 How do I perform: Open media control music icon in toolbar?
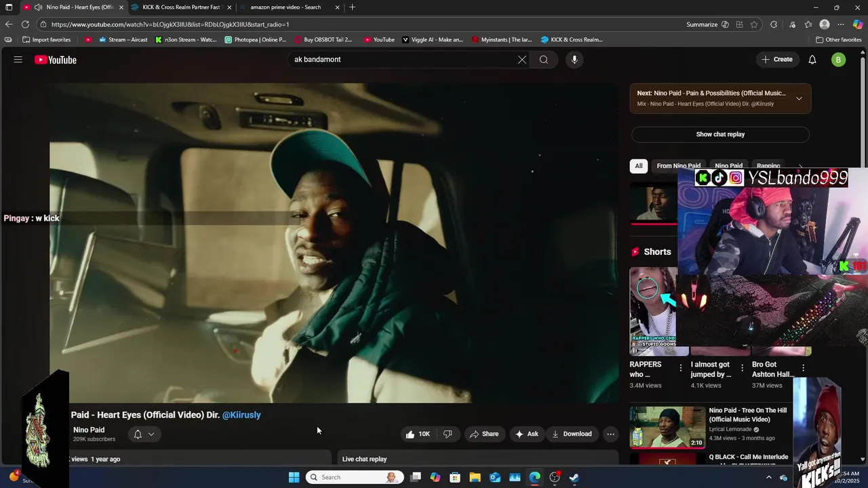coord(792,24)
